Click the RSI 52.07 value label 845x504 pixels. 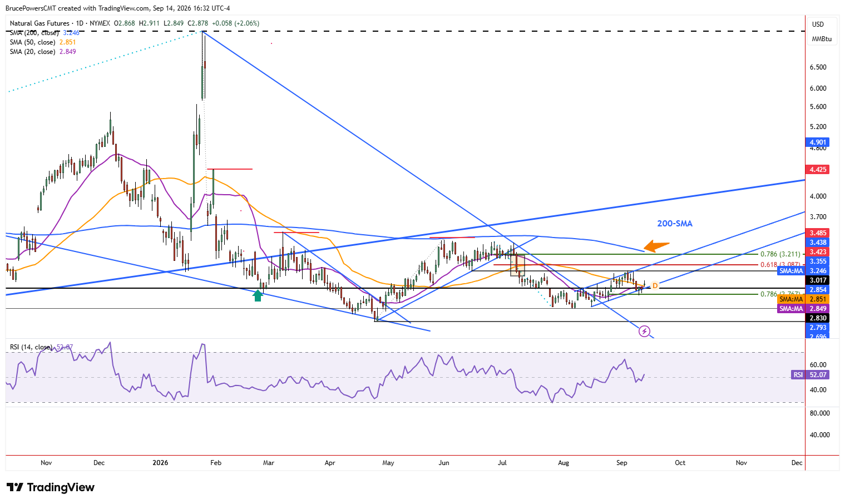pyautogui.click(x=810, y=375)
